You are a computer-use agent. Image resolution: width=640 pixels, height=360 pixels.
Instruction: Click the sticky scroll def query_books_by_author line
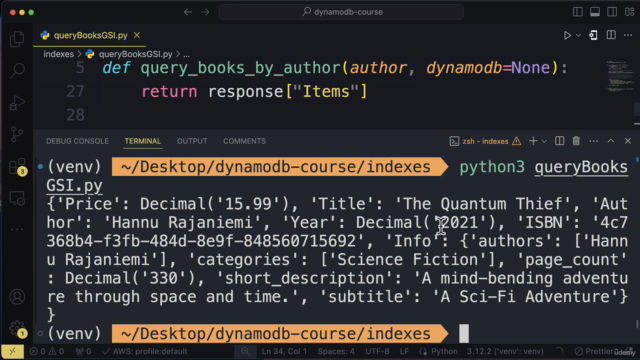335,68
